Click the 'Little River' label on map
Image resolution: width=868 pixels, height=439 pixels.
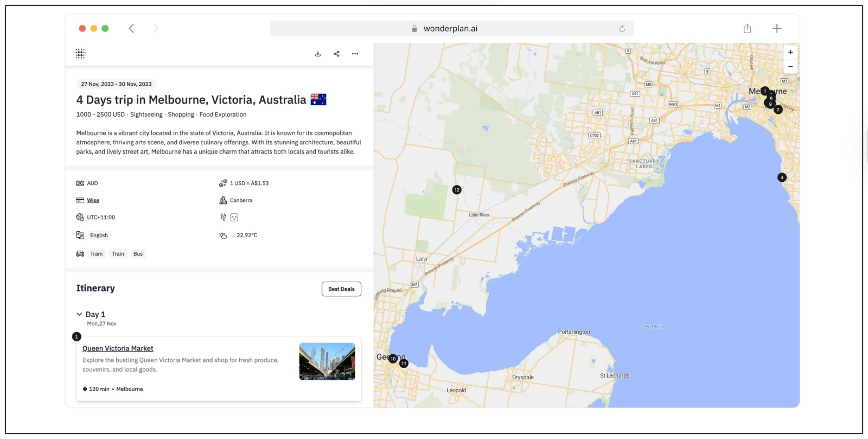(x=479, y=215)
